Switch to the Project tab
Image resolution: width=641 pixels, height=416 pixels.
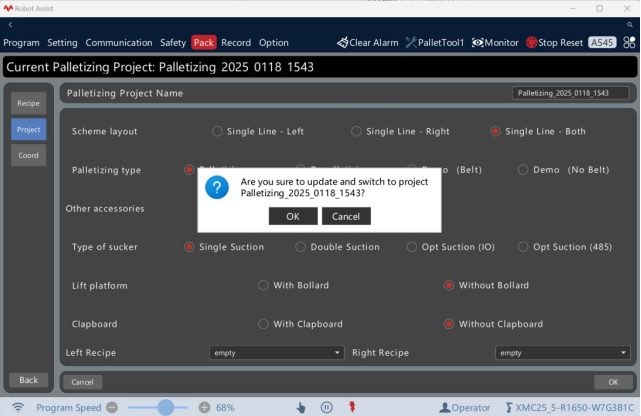pyautogui.click(x=28, y=130)
